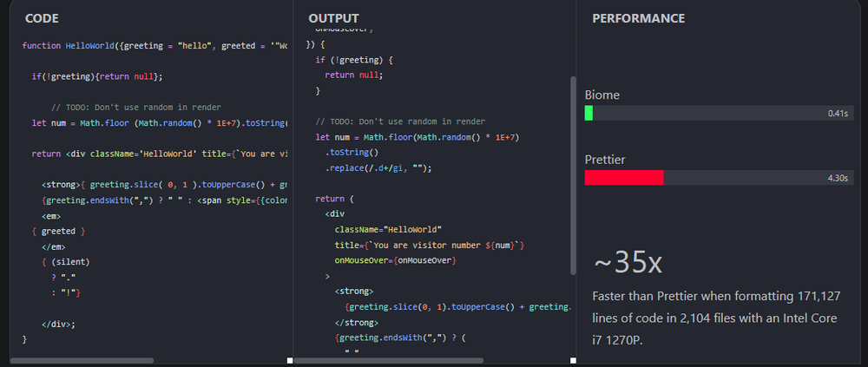This screenshot has width=868, height=367.
Task: Click the CODE panel heading
Action: (x=42, y=18)
